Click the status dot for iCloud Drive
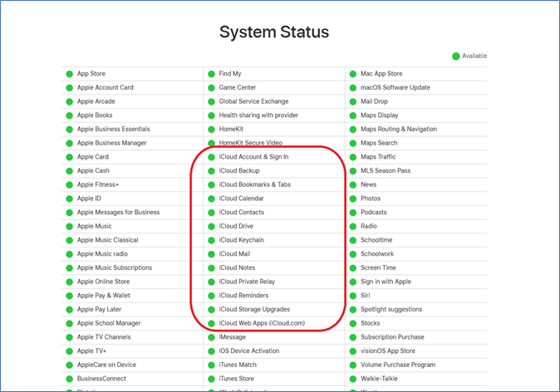 [212, 226]
